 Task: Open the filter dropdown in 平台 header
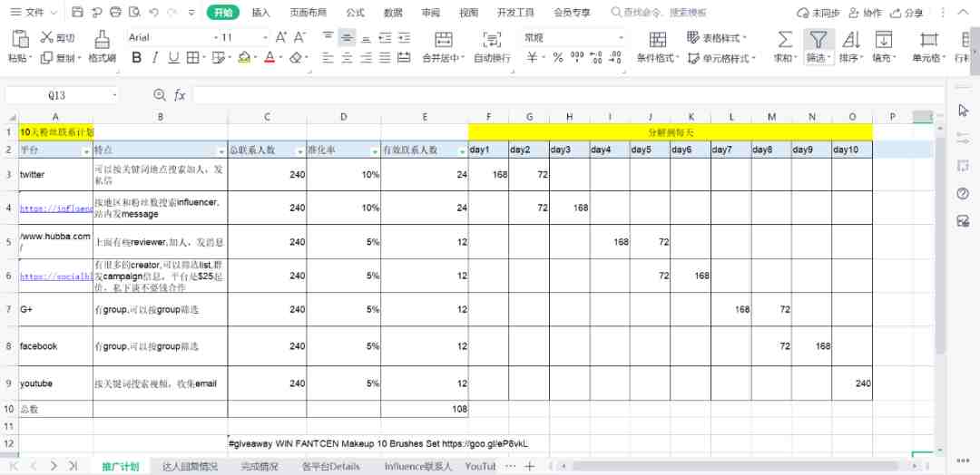(84, 150)
